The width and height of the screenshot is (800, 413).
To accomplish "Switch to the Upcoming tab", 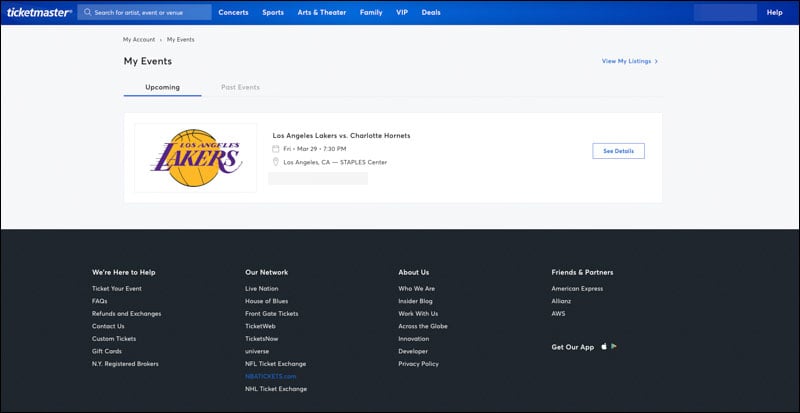I will click(162, 87).
